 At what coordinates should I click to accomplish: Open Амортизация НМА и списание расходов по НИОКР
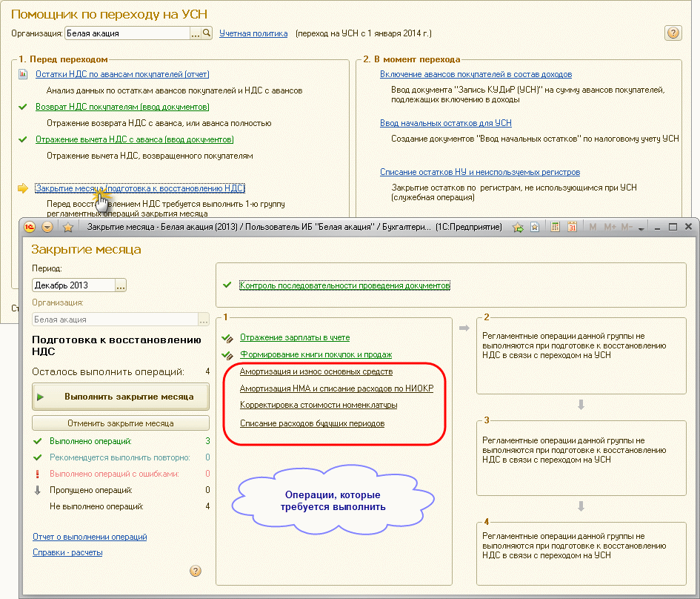point(336,388)
